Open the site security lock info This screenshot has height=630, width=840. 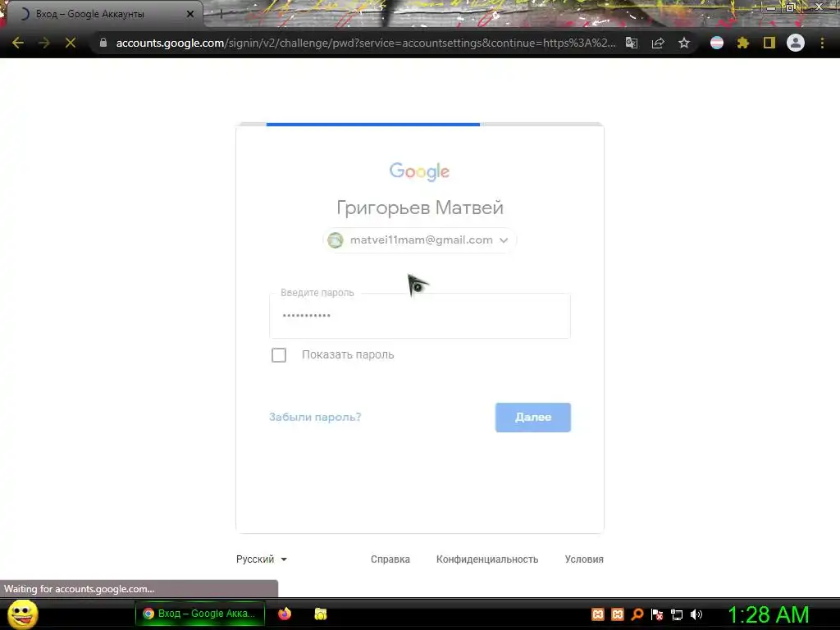[x=103, y=43]
